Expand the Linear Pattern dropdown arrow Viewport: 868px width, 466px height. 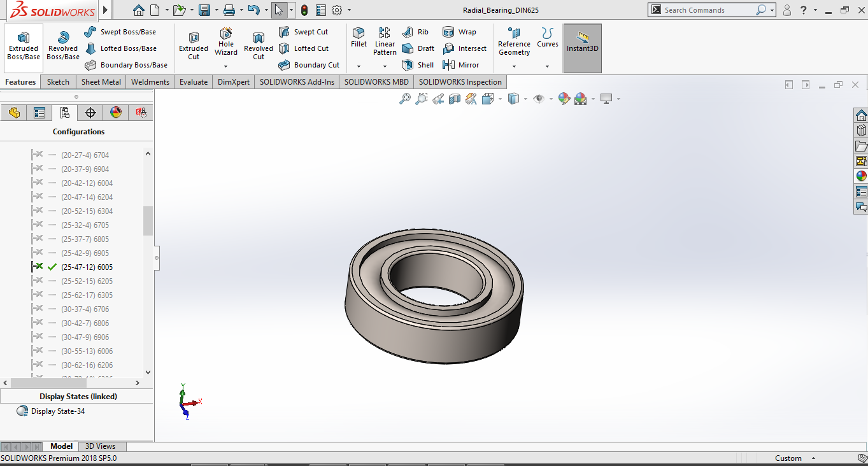coord(385,66)
